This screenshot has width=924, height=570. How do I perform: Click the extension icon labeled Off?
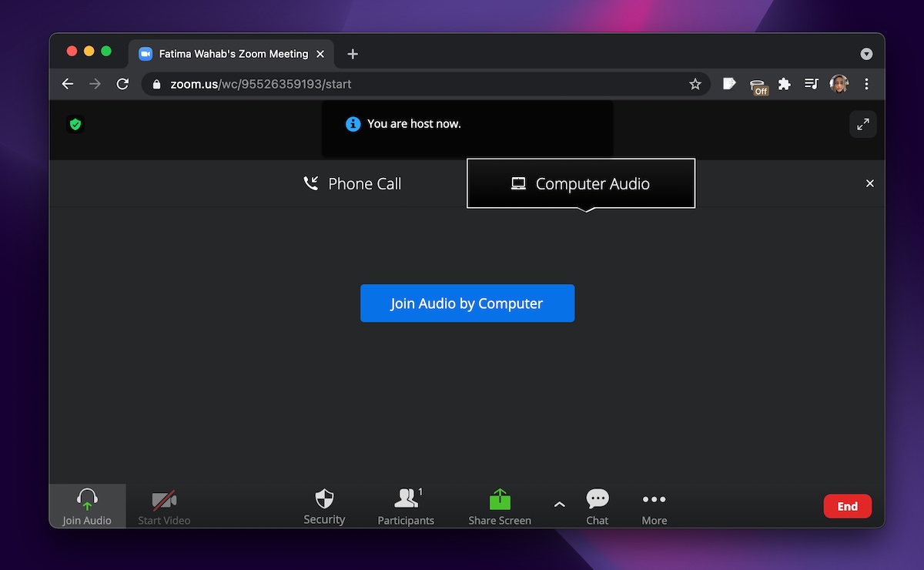(x=758, y=86)
